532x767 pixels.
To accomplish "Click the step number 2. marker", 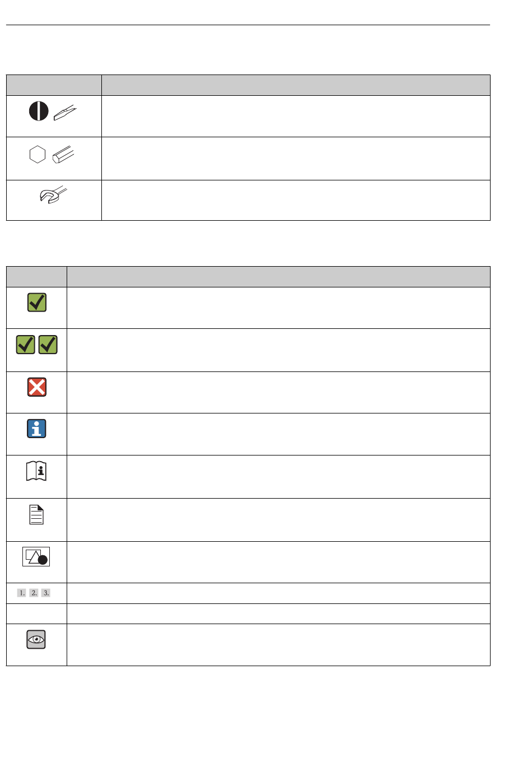I will pos(34,593).
